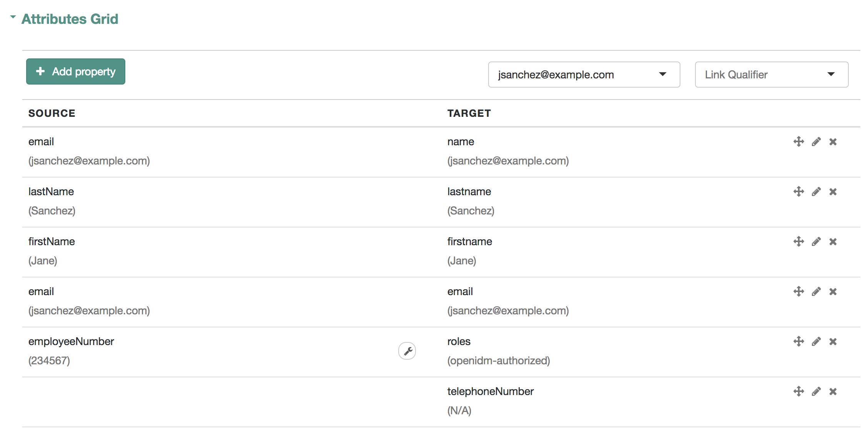Image resolution: width=868 pixels, height=435 pixels.
Task: Edit the email target mapping
Action: point(816,292)
